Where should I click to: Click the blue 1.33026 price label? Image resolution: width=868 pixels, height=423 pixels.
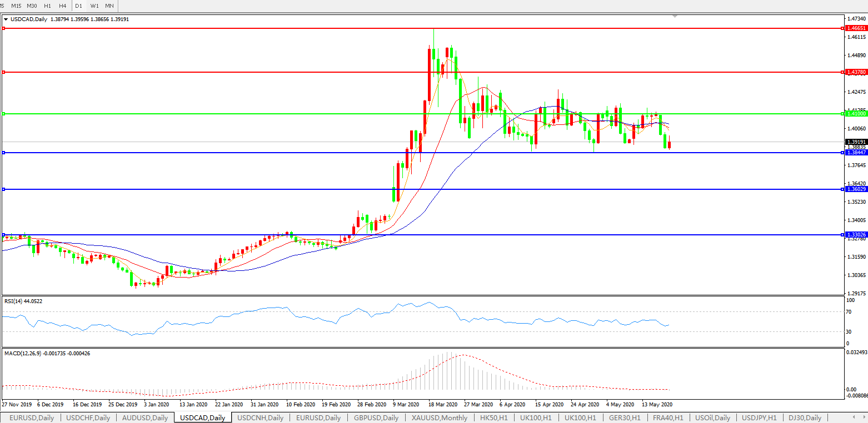(x=855, y=235)
